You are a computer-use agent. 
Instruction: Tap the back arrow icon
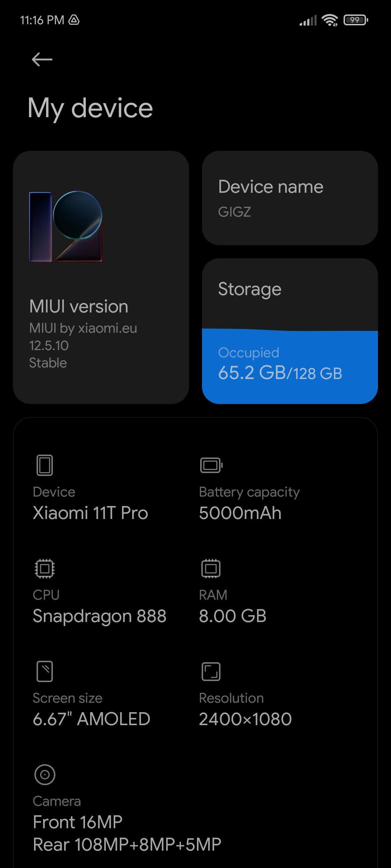click(42, 59)
